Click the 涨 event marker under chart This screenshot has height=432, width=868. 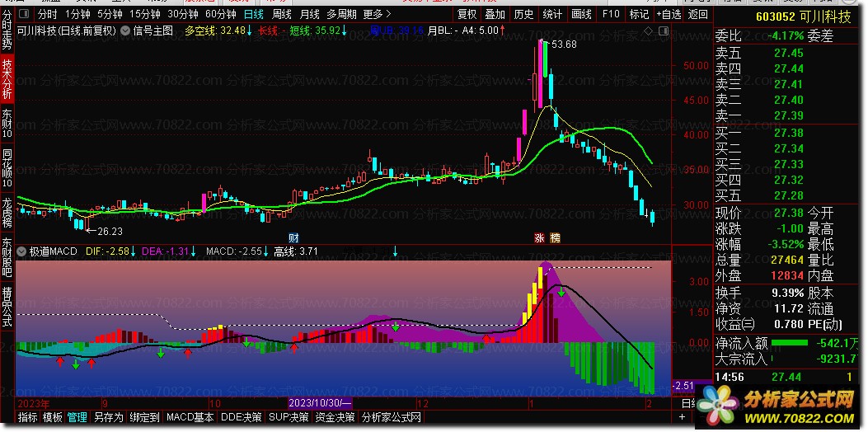click(x=539, y=238)
